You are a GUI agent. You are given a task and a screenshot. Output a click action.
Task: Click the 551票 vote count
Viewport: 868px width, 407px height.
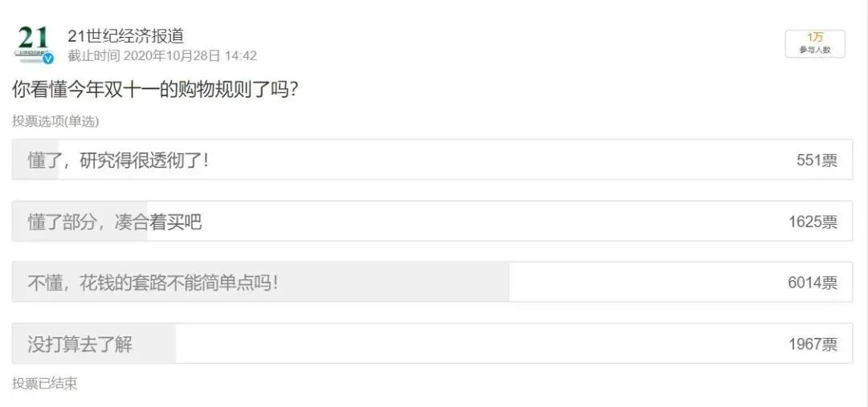817,161
